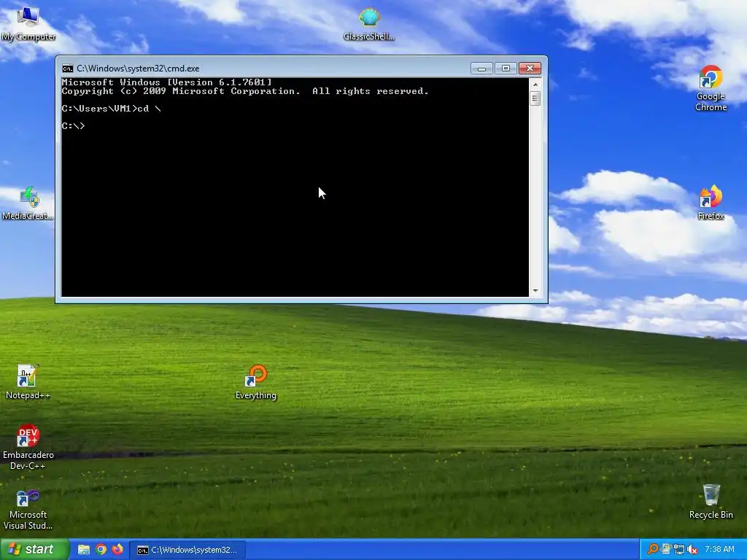Maximize the cmd.exe window
Image resolution: width=747 pixels, height=560 pixels.
[x=506, y=69]
